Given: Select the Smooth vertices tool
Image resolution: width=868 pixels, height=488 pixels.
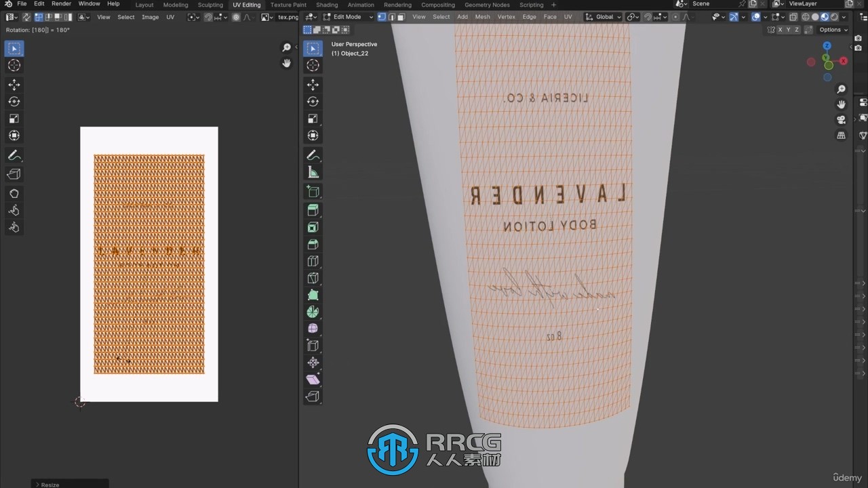Looking at the screenshot, I should (313, 329).
